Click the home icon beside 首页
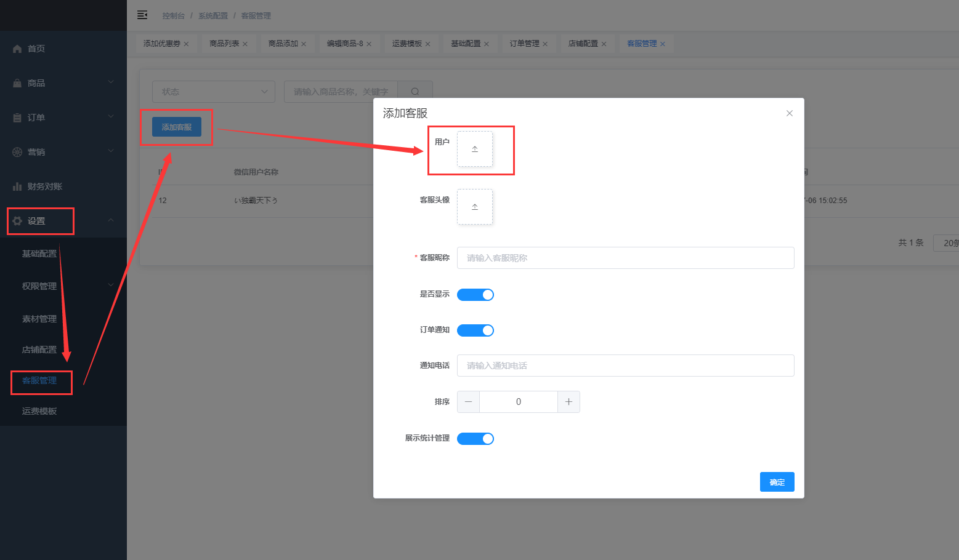Viewport: 959px width, 560px height. tap(17, 49)
